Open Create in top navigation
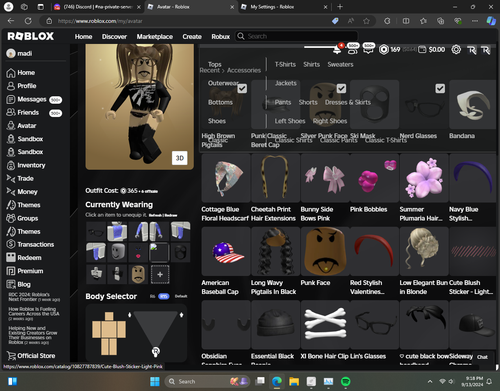The width and height of the screenshot is (500, 391). pos(192,36)
